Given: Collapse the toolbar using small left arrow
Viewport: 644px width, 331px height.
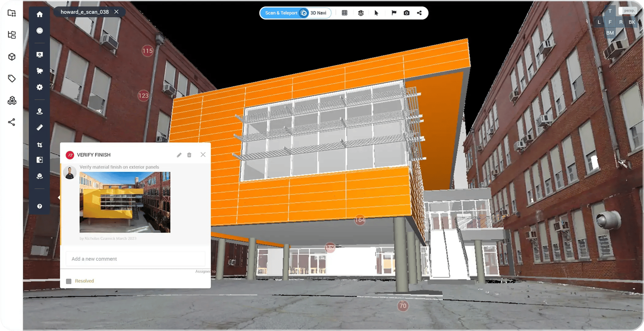Looking at the screenshot, I should tap(59, 198).
